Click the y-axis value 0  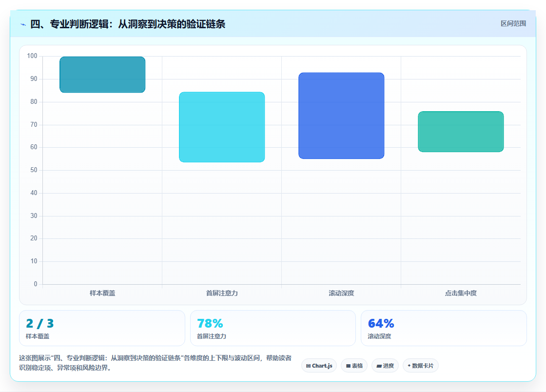coord(36,284)
